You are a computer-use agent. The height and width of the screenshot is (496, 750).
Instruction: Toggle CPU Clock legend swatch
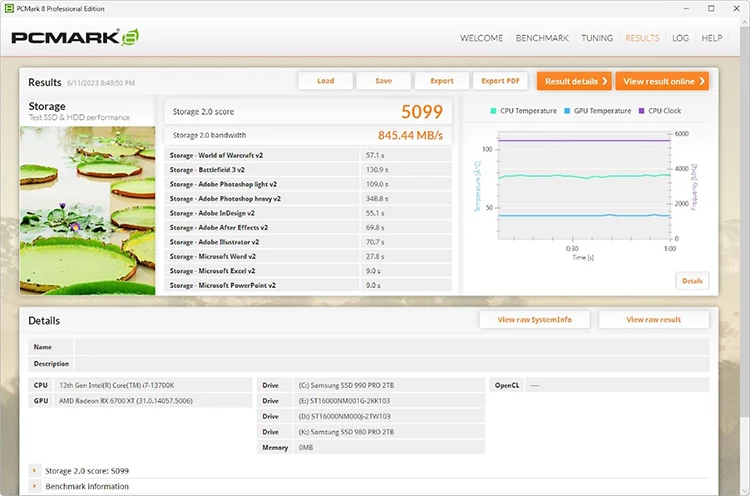[641, 111]
